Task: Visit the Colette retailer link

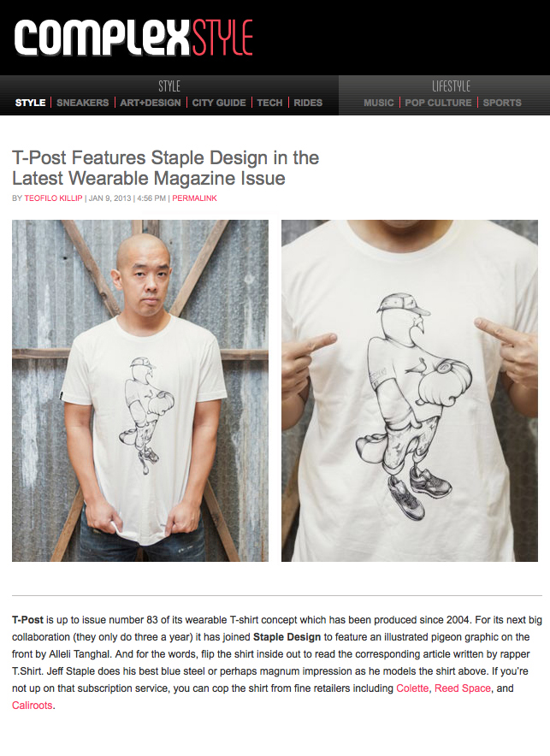Action: 412,688
